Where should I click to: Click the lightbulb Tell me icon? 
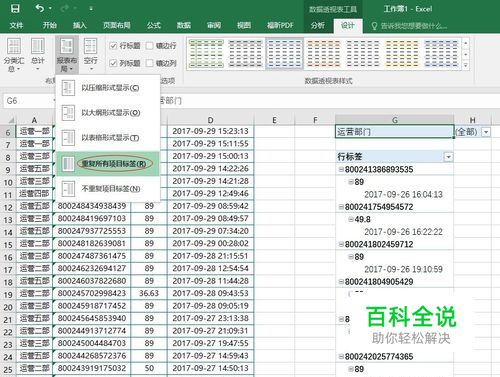(x=374, y=26)
